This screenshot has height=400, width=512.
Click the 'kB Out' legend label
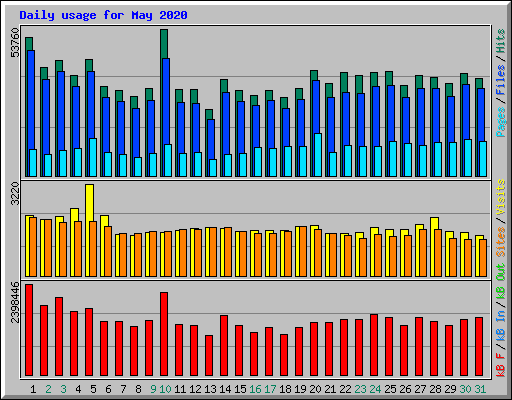(501, 281)
